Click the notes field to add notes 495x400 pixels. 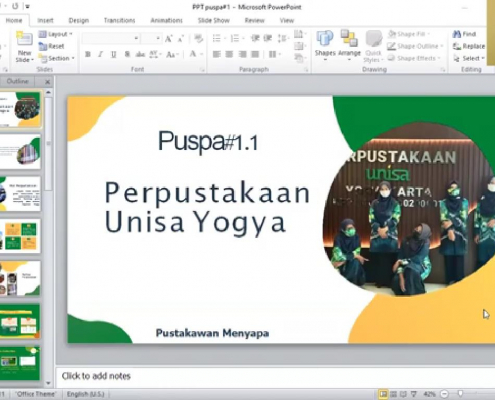(x=275, y=376)
